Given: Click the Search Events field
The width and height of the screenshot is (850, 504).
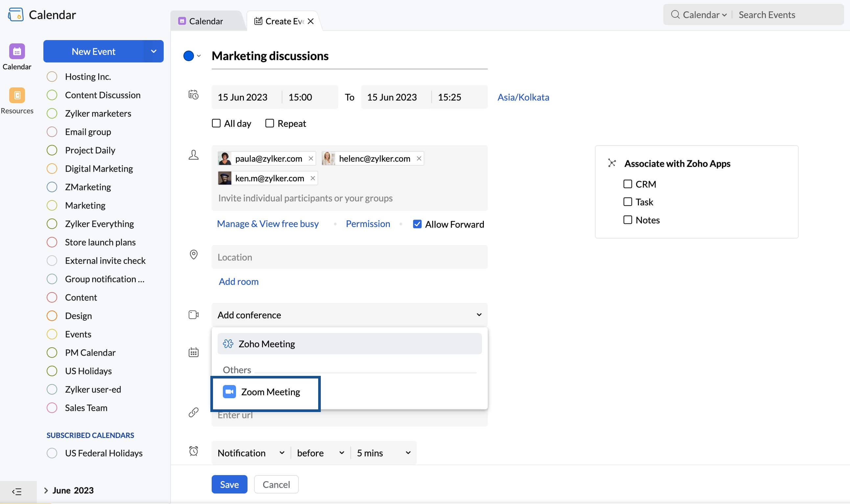Looking at the screenshot, I should click(x=788, y=14).
